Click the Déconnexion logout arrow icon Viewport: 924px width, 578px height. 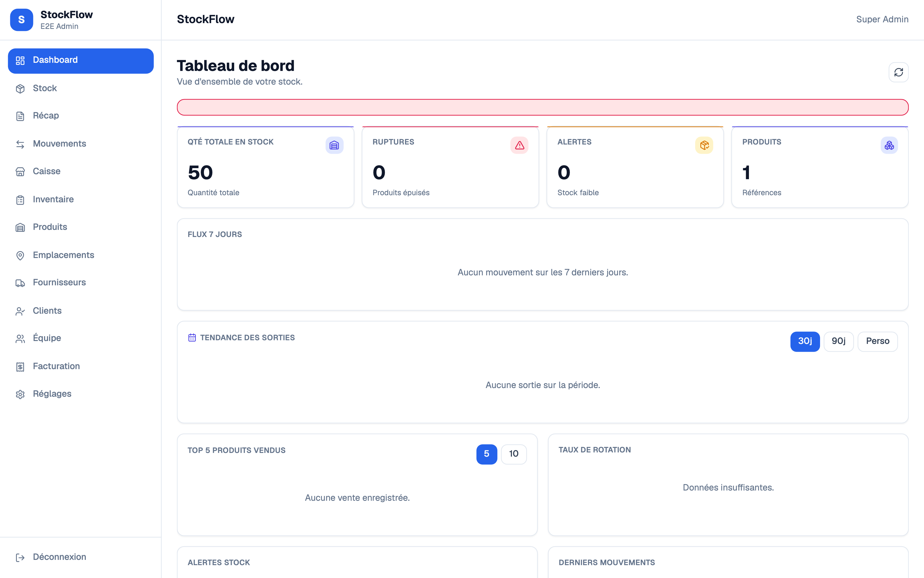coord(20,557)
